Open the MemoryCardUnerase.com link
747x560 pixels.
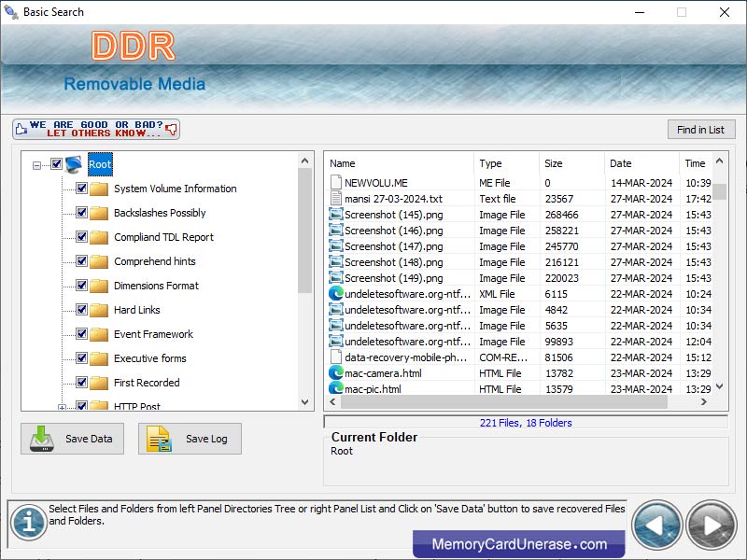click(x=519, y=543)
